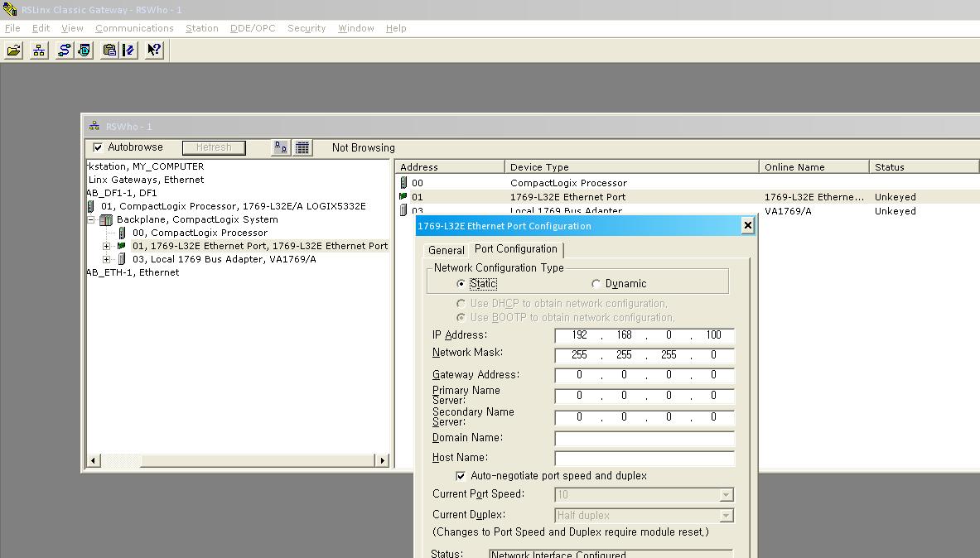This screenshot has height=558, width=980.
Task: Sort list by Address column header
Action: click(450, 167)
